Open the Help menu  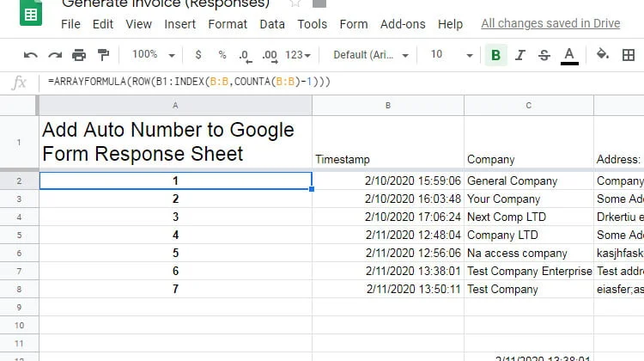[450, 24]
